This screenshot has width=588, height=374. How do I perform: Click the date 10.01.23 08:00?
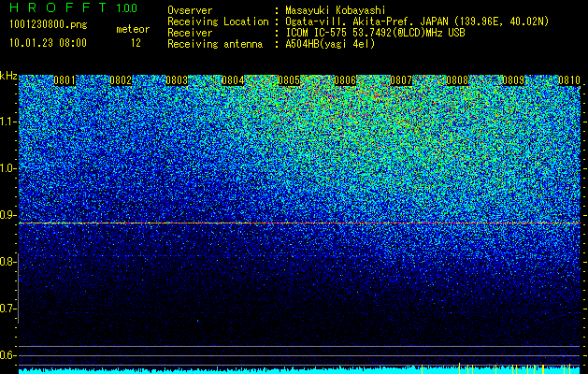pyautogui.click(x=48, y=43)
